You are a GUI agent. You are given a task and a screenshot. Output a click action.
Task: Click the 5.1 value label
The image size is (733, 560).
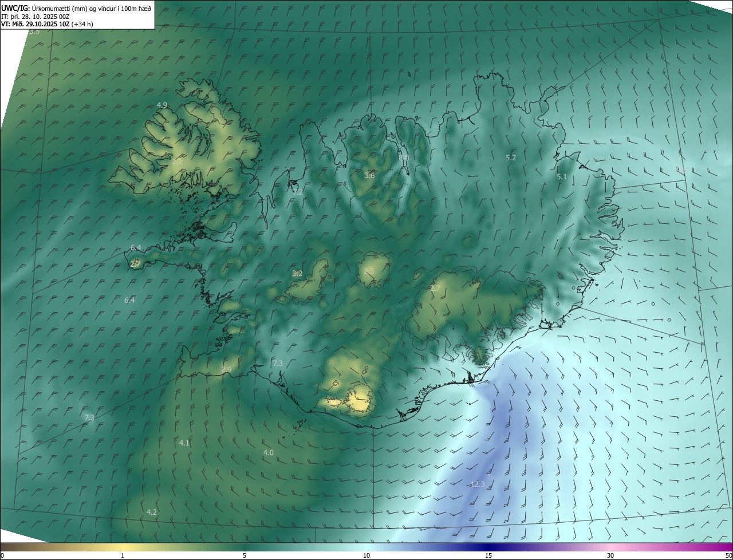(562, 177)
